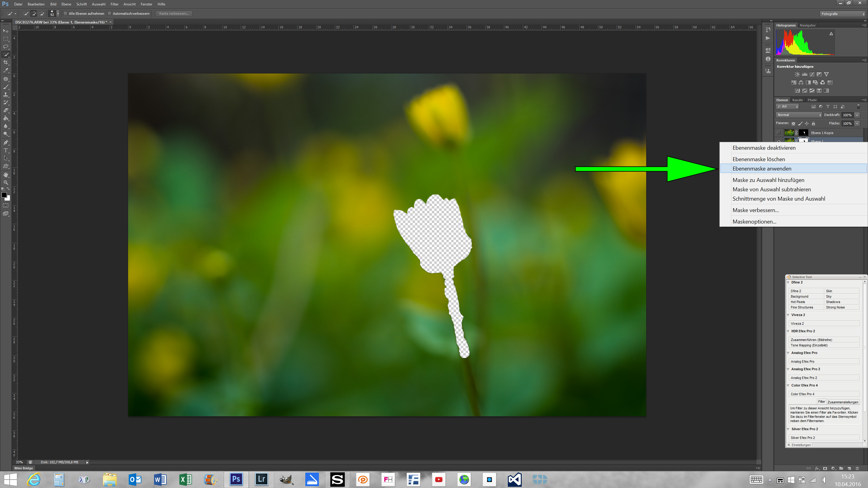
Task: Activate the Hand tool
Action: pos(6,174)
